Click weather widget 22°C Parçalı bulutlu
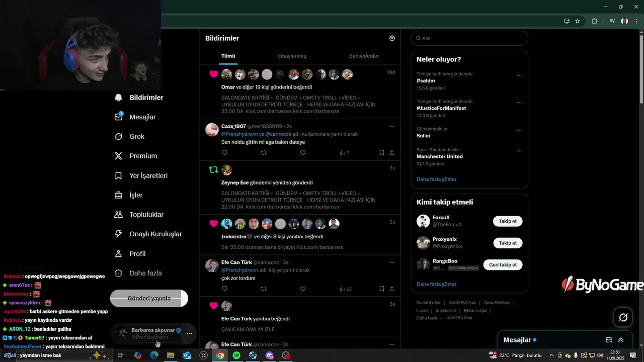The image size is (644, 362). coord(515,355)
